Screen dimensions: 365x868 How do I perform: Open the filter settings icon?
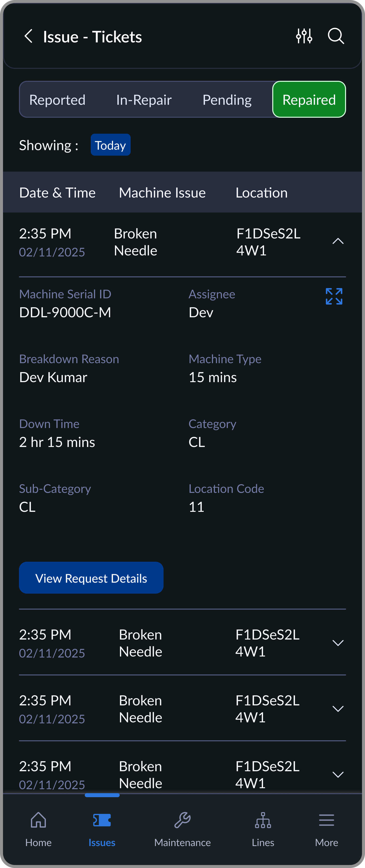(304, 36)
